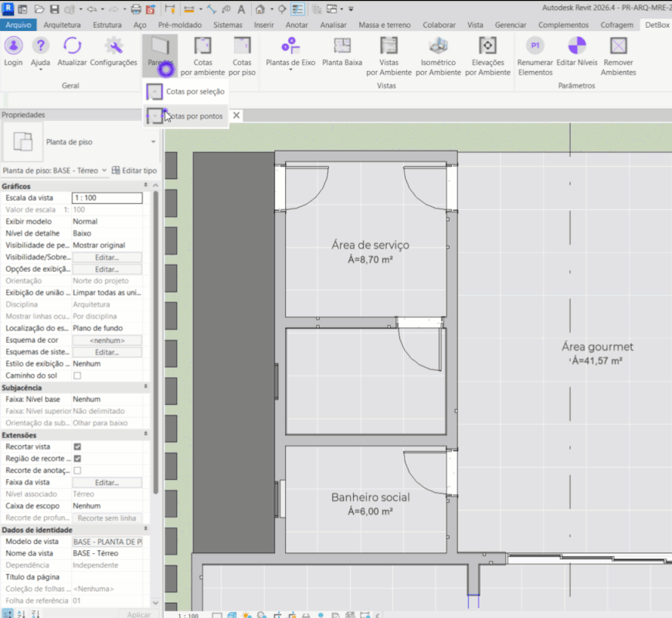Open the Undo history dropdown arrow
Image resolution: width=672 pixels, height=618 pixels.
tap(103, 9)
